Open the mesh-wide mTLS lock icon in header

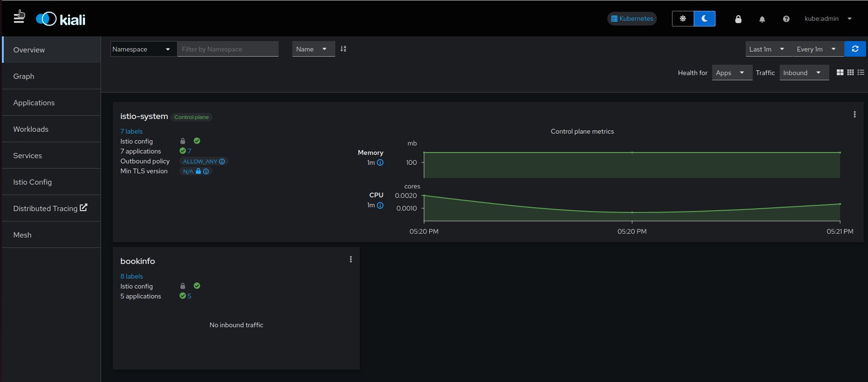tap(738, 19)
